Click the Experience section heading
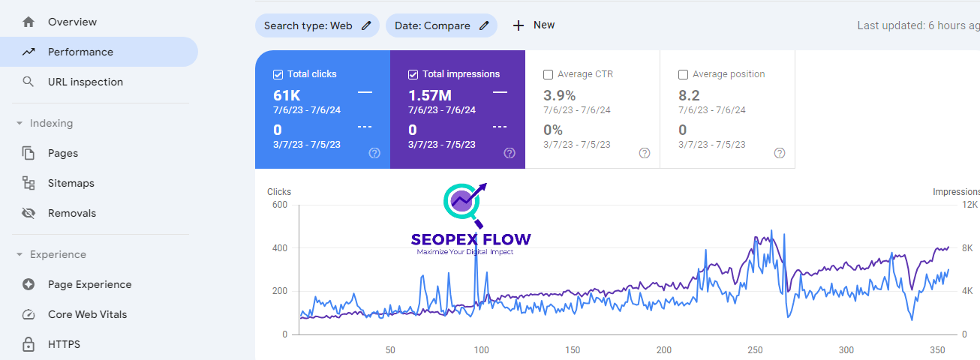This screenshot has height=360, width=980. click(58, 254)
